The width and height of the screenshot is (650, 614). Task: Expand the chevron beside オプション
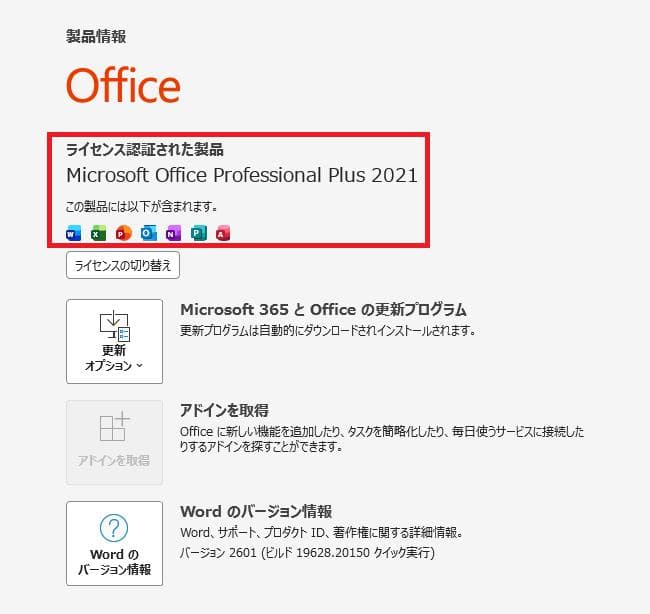(x=139, y=365)
